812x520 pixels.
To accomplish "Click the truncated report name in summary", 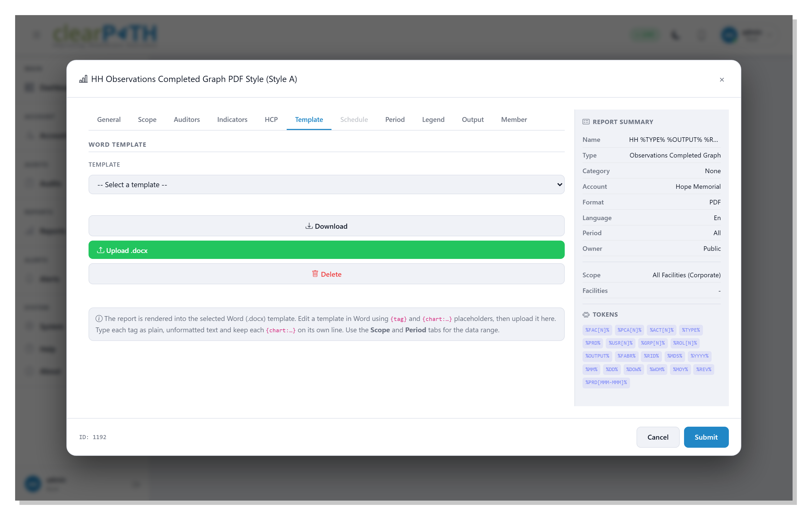I will (x=674, y=139).
